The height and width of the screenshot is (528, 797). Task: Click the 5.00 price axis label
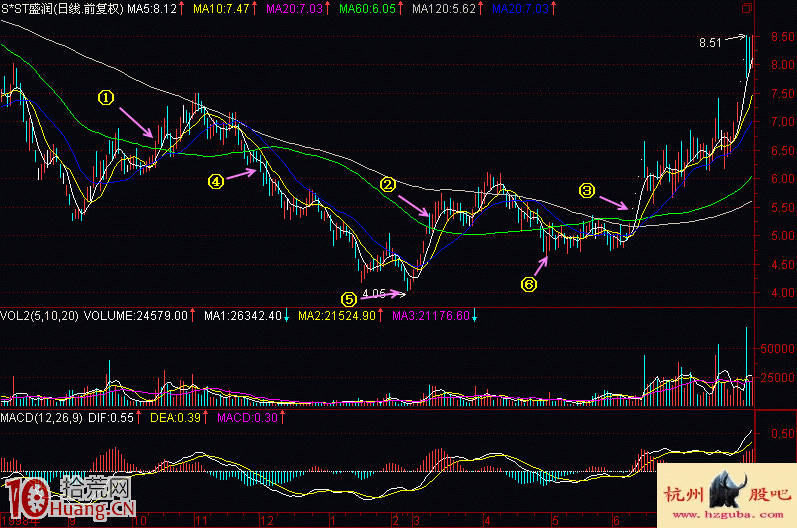[x=783, y=236]
